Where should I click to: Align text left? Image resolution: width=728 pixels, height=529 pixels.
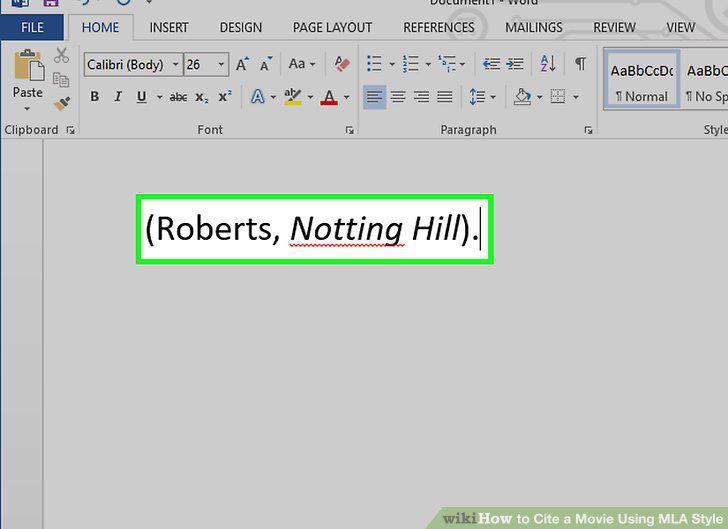[x=374, y=97]
